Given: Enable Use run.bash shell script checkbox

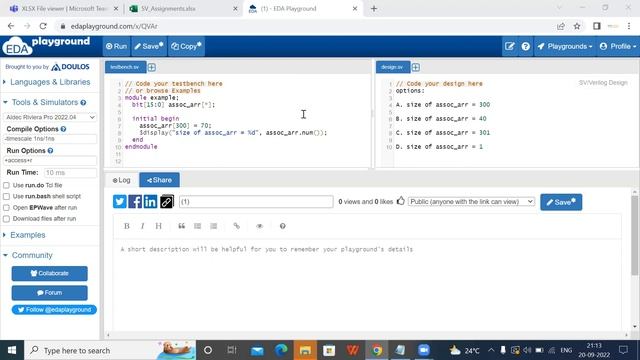Looking at the screenshot, I should pyautogui.click(x=7, y=196).
